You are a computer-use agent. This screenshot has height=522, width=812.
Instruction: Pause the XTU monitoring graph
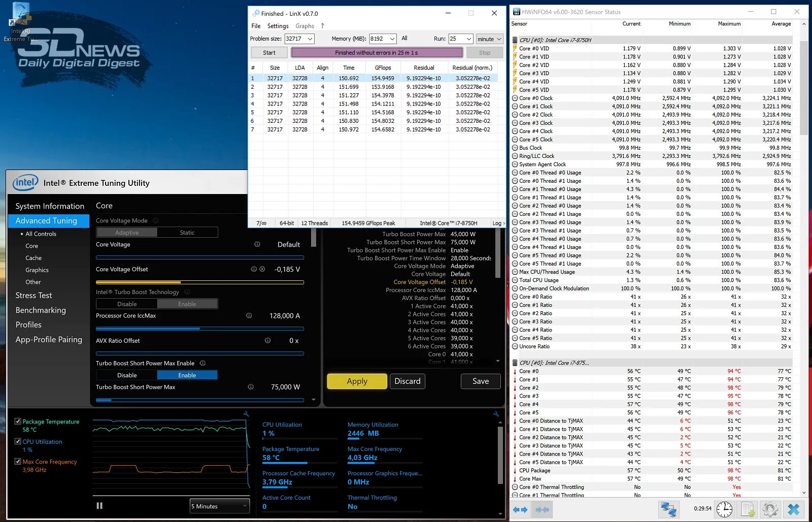click(99, 506)
